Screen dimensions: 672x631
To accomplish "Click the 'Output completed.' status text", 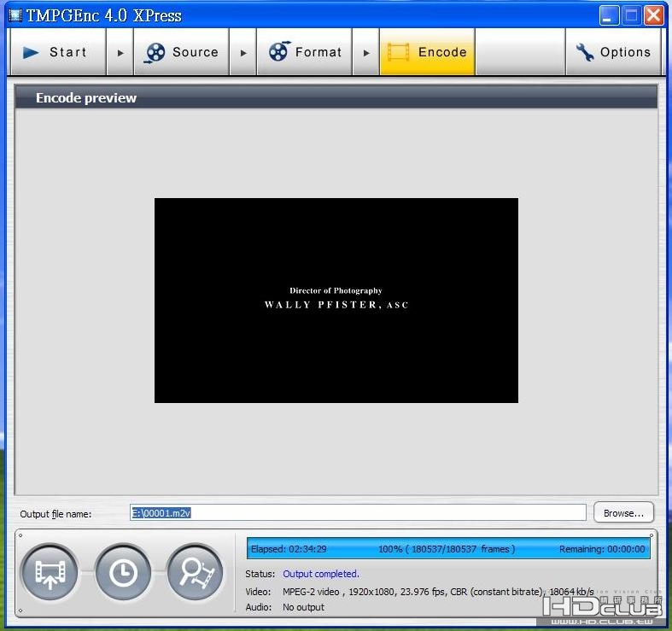I will click(321, 574).
